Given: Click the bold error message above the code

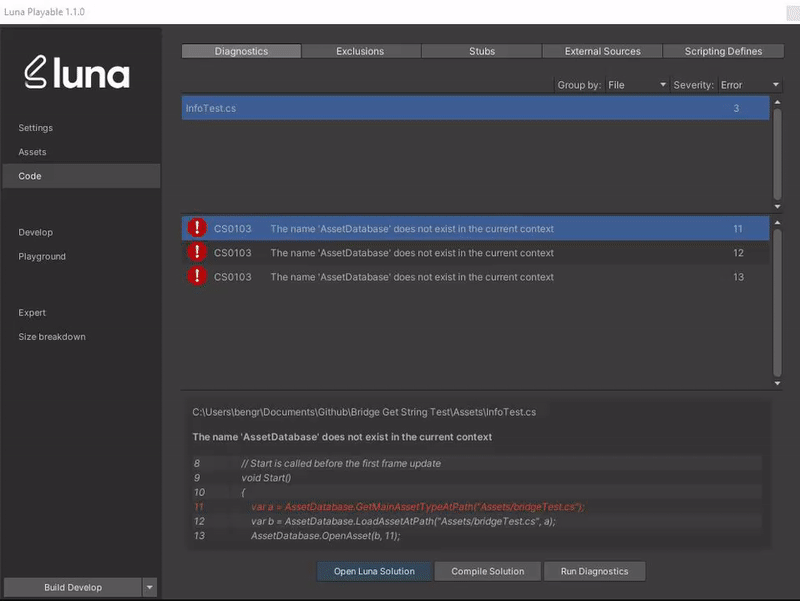Looking at the screenshot, I should pyautogui.click(x=342, y=437).
